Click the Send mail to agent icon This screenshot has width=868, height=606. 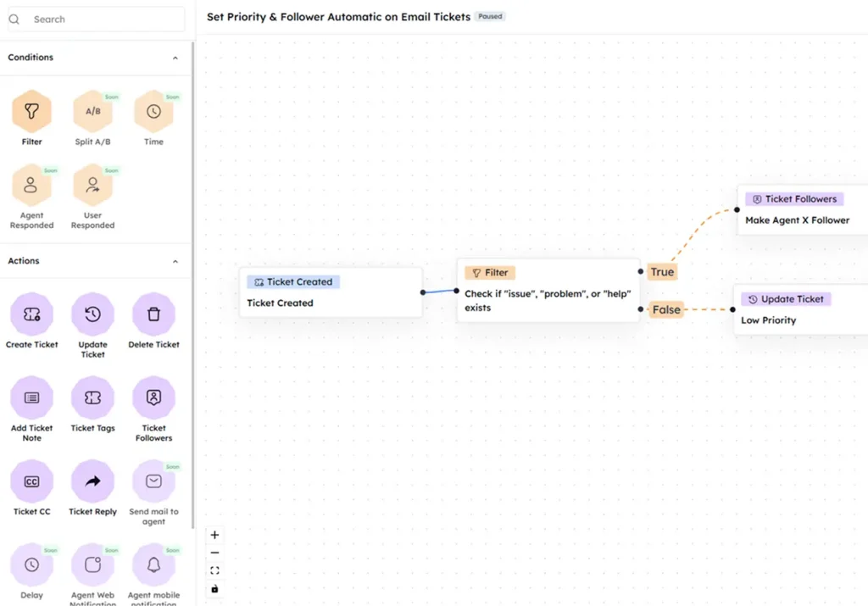pyautogui.click(x=153, y=481)
